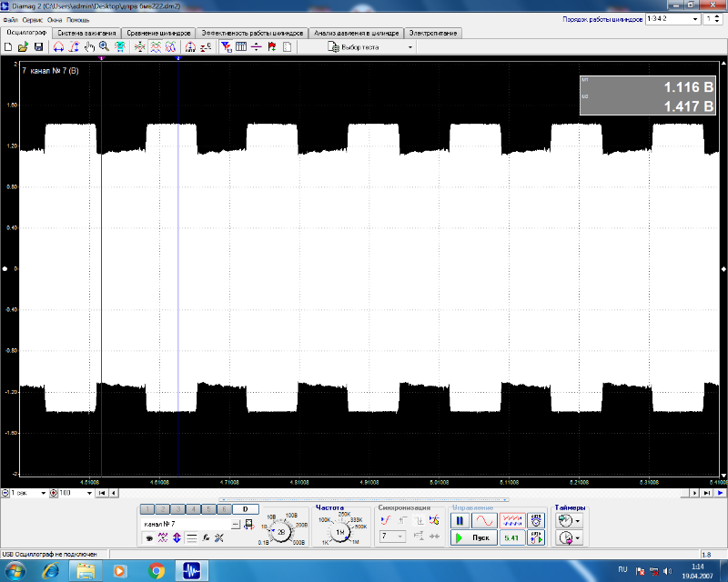Toggle channel 4 button

193,509
